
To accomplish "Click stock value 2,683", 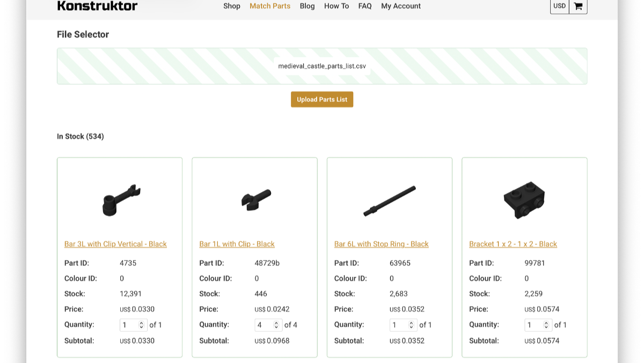I will point(399,294).
